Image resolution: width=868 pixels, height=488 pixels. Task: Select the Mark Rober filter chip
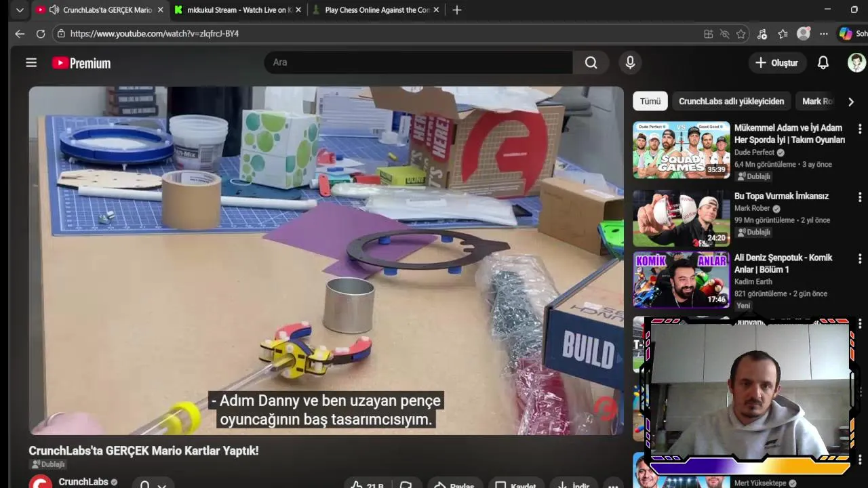817,101
